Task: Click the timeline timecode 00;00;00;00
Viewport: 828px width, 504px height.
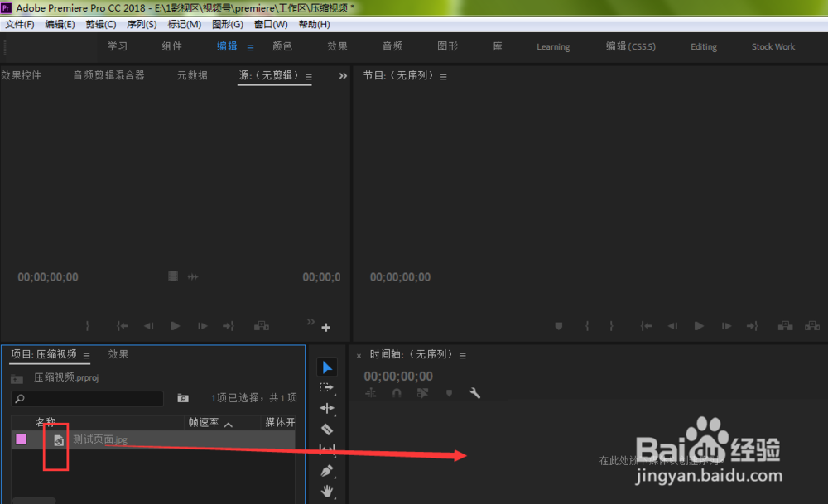Action: [x=398, y=377]
